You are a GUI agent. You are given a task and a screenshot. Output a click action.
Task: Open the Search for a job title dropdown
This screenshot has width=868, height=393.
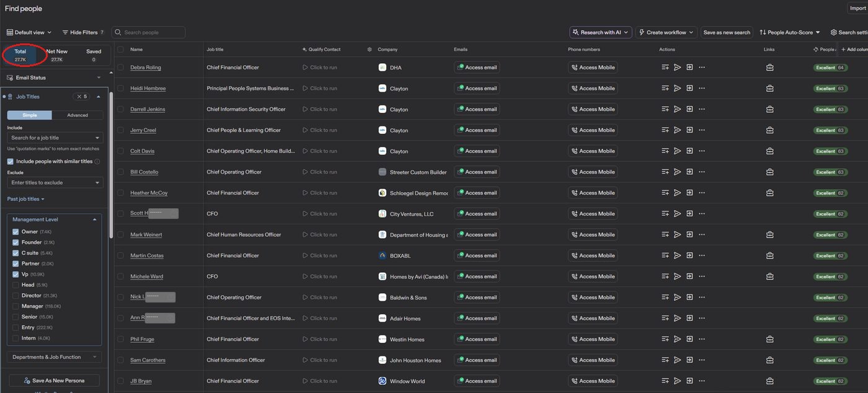55,138
